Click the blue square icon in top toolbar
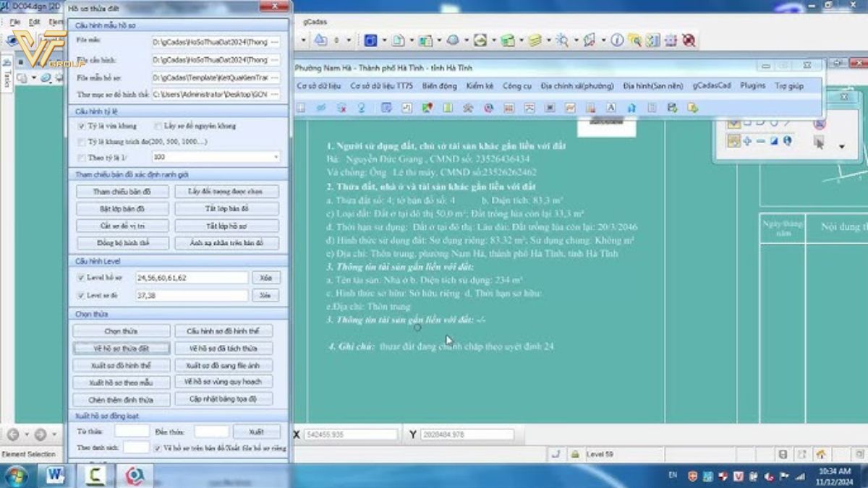 point(370,40)
